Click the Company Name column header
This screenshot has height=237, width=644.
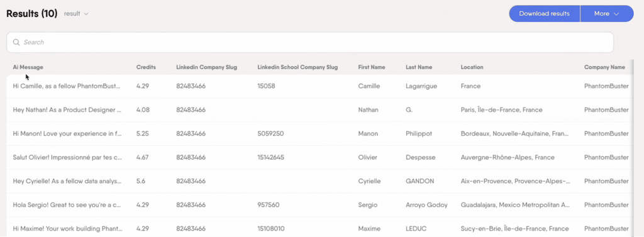tap(604, 67)
